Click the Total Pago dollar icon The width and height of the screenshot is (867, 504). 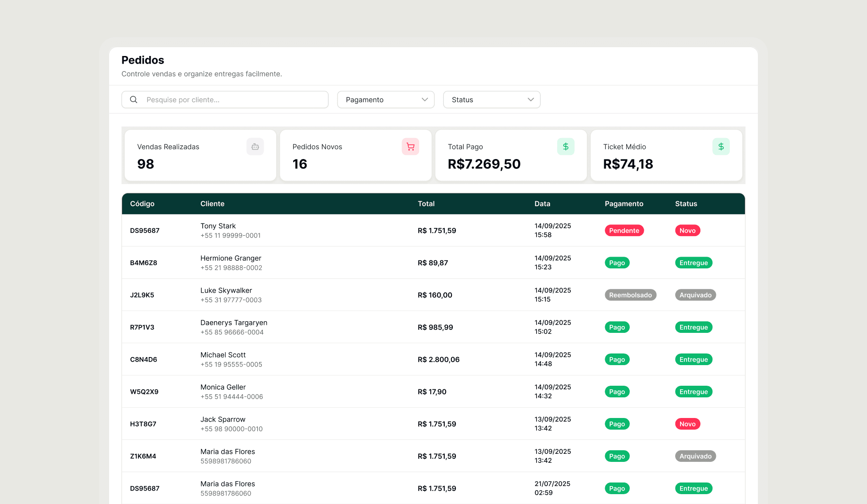(565, 146)
